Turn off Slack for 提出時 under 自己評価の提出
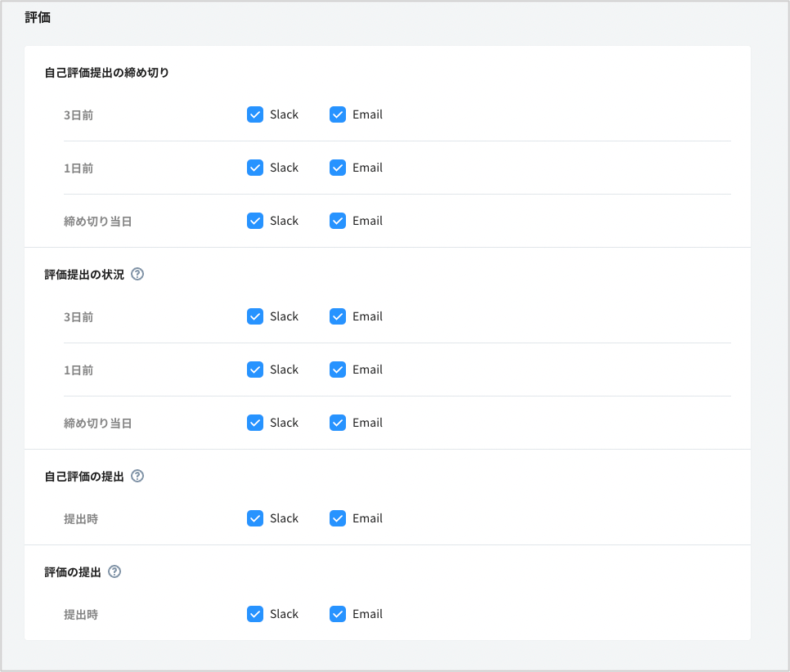The width and height of the screenshot is (790, 672). pos(255,518)
